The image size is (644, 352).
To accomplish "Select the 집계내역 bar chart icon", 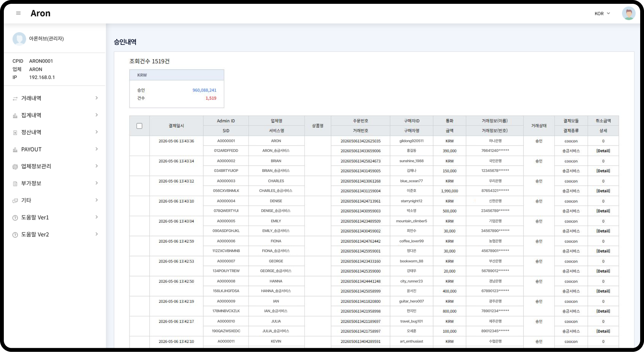I will tap(15, 116).
